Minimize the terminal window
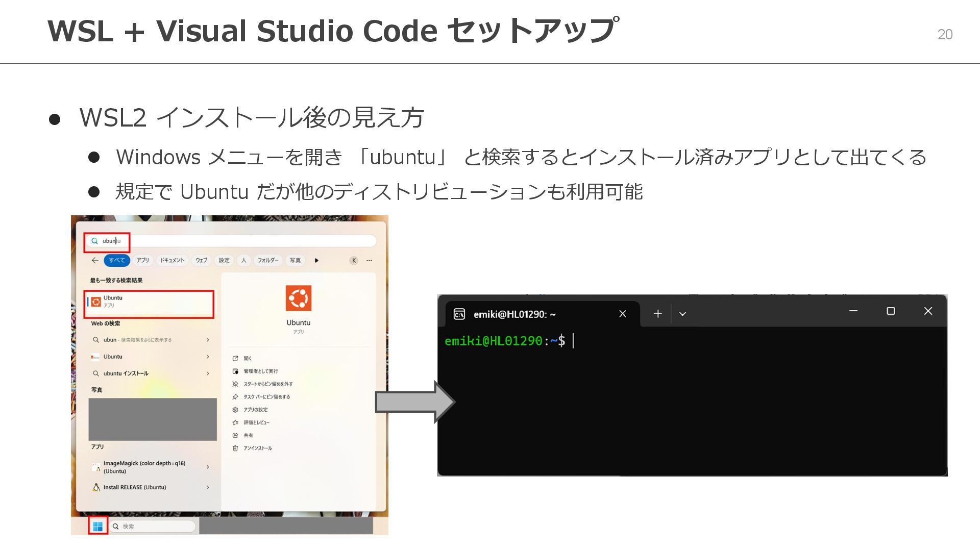 (x=853, y=311)
